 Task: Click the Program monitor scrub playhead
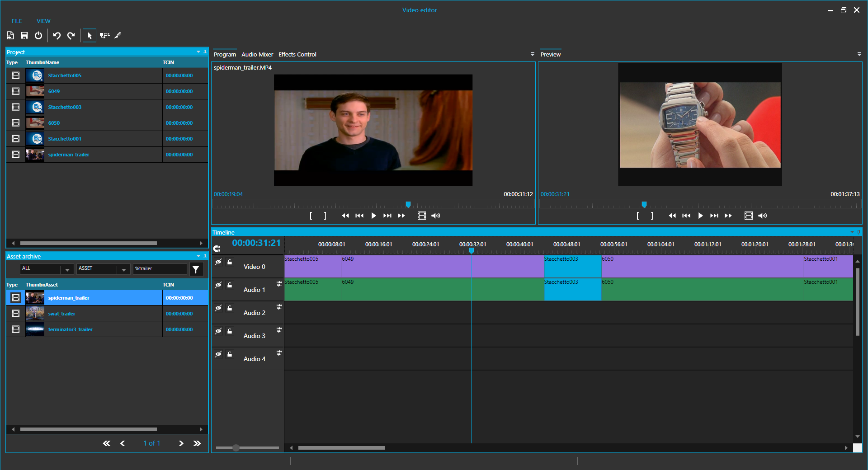pyautogui.click(x=408, y=205)
